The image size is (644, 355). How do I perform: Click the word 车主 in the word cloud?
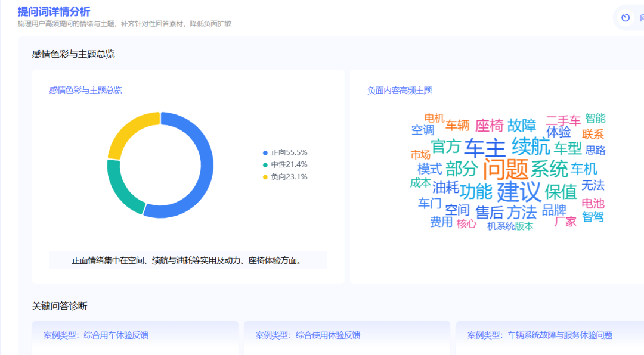(x=485, y=148)
